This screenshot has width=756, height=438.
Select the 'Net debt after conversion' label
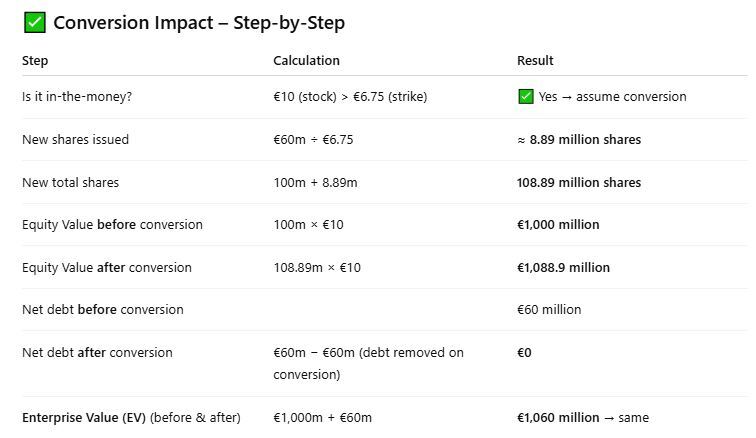click(x=97, y=353)
